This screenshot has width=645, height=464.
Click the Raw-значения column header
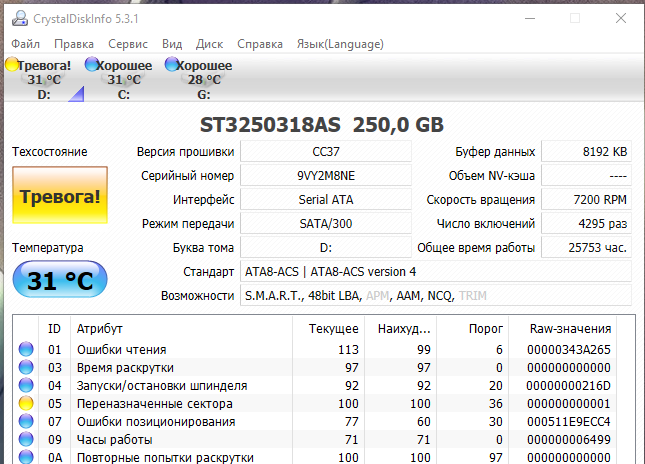[563, 329]
